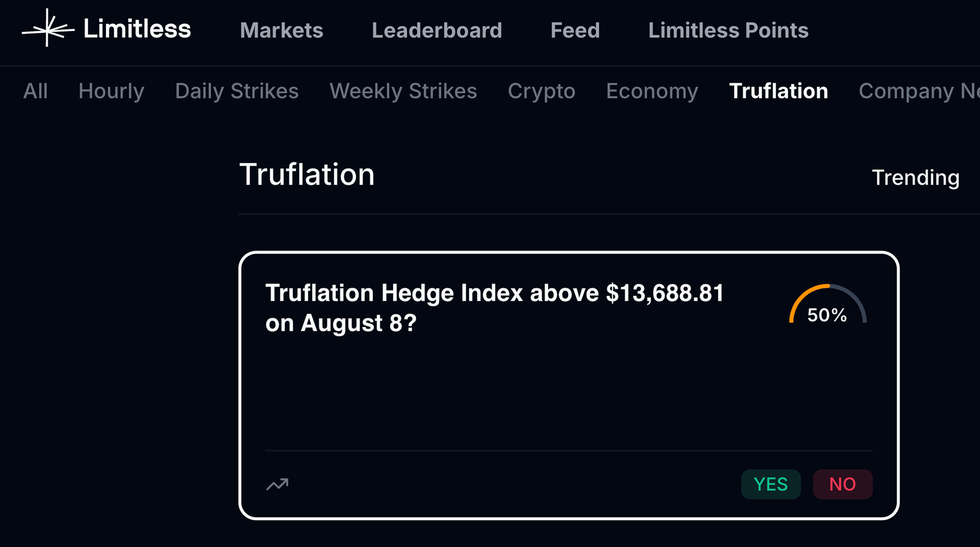
Task: Open the Markets page
Action: click(x=281, y=30)
